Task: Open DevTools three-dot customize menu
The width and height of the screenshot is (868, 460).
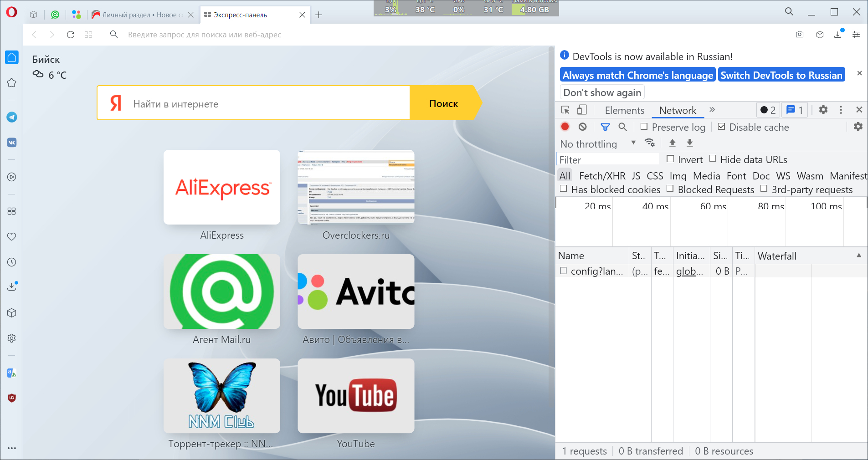Action: point(841,110)
